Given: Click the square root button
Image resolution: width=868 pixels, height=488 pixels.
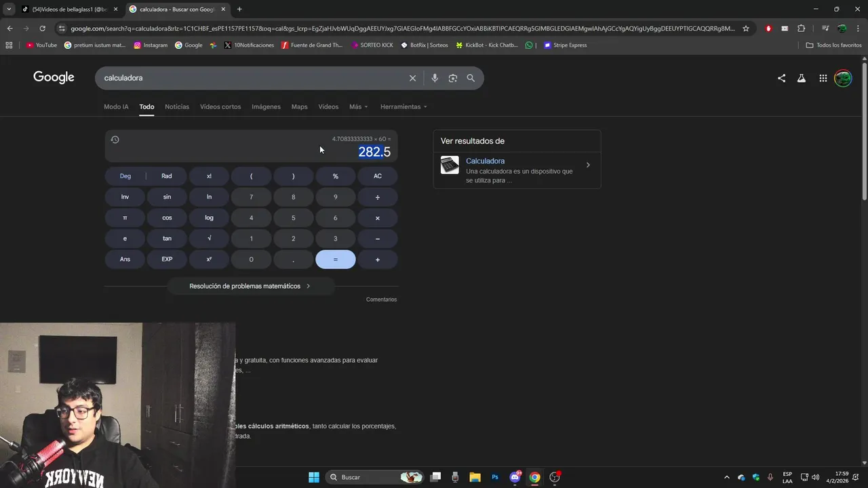Looking at the screenshot, I should tap(209, 239).
